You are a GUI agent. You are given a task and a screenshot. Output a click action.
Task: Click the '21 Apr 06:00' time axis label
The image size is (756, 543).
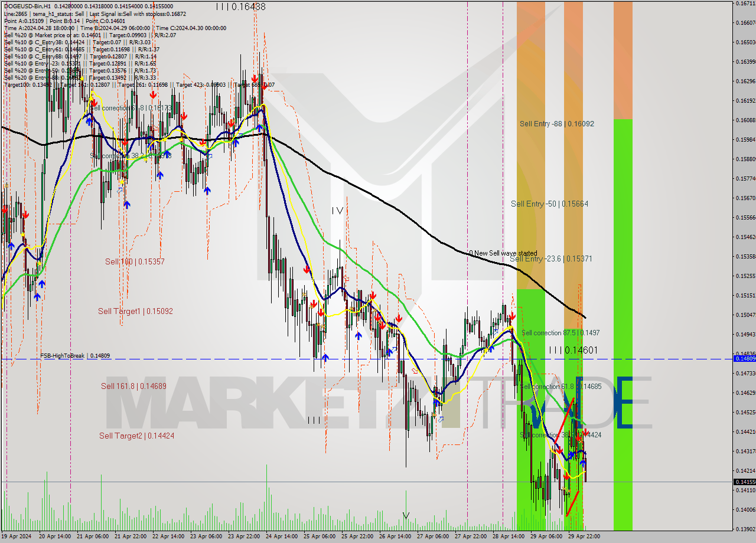point(93,537)
